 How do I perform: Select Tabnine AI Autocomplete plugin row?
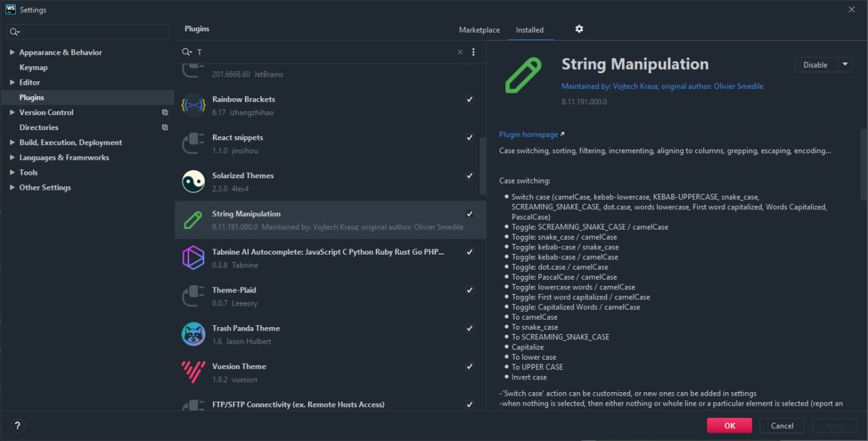coord(330,258)
